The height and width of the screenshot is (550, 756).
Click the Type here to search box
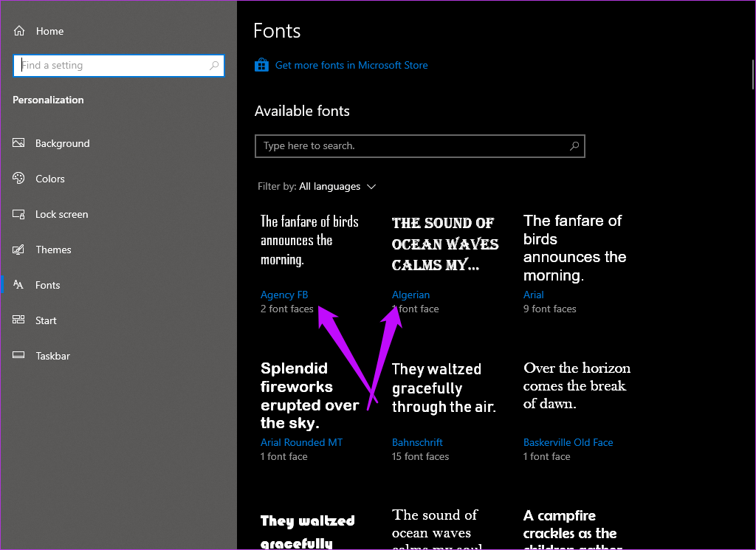coord(413,146)
